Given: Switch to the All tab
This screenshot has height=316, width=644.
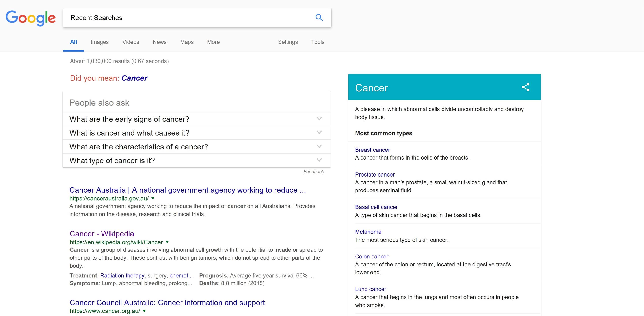Looking at the screenshot, I should pos(73,42).
